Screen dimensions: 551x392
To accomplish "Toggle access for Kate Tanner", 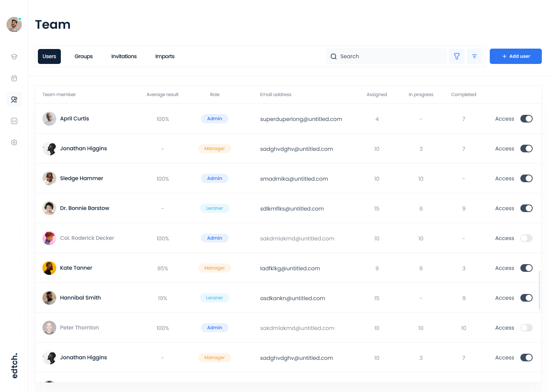I will pyautogui.click(x=527, y=268).
